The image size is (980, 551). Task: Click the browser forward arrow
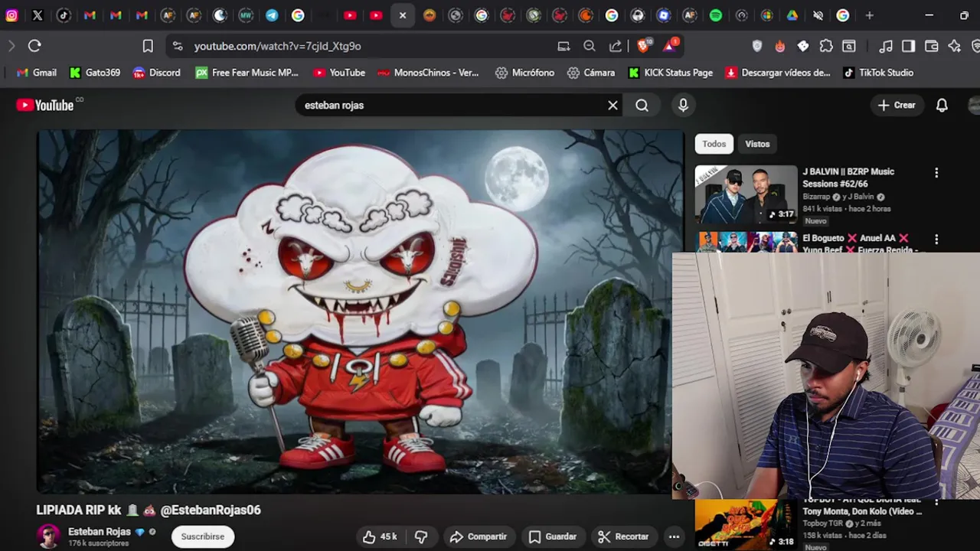11,46
